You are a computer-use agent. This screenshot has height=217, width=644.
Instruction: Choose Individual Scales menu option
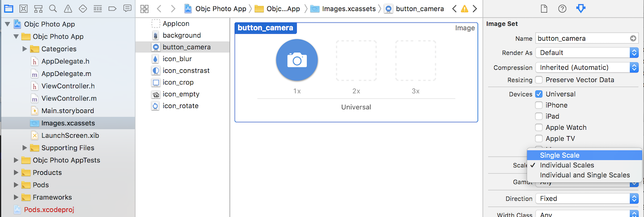tap(585, 165)
